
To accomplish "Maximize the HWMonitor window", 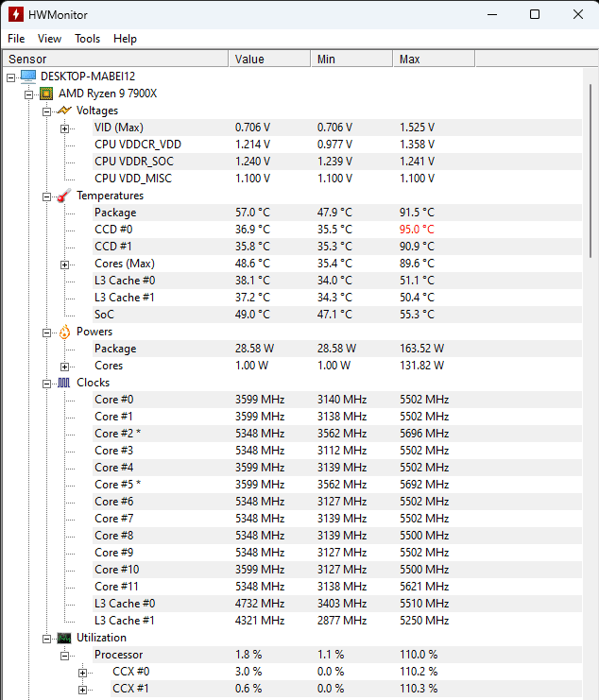I will (x=534, y=14).
